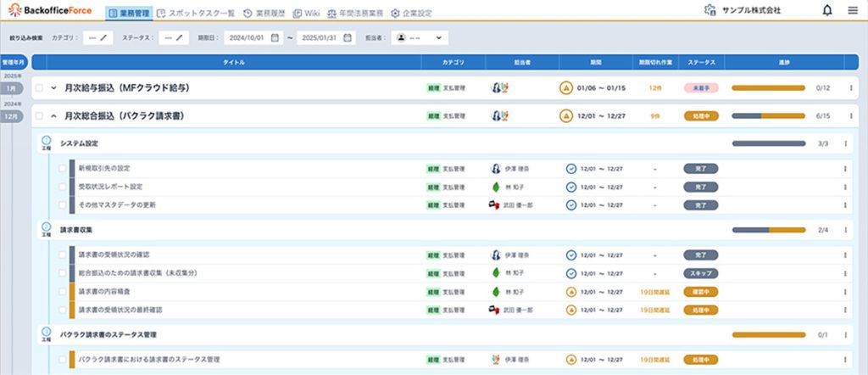Open the start date calendar picker icon
The image size is (868, 375).
(275, 38)
